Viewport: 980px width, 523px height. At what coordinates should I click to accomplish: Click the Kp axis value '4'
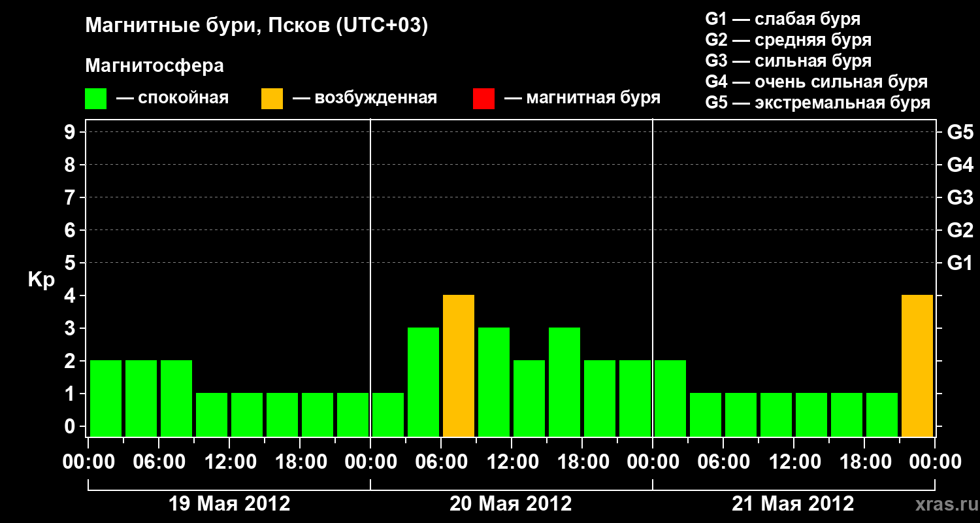point(71,296)
